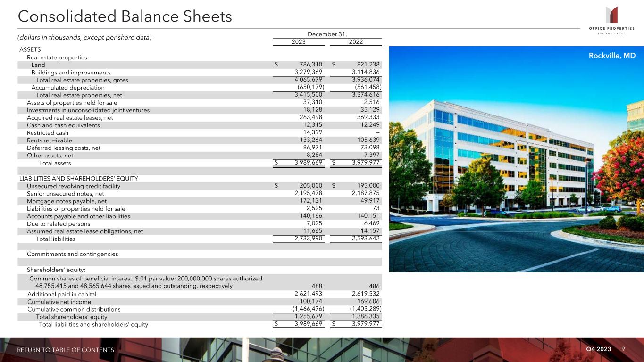Click the Unsecured revolving credit facility label

[74, 186]
